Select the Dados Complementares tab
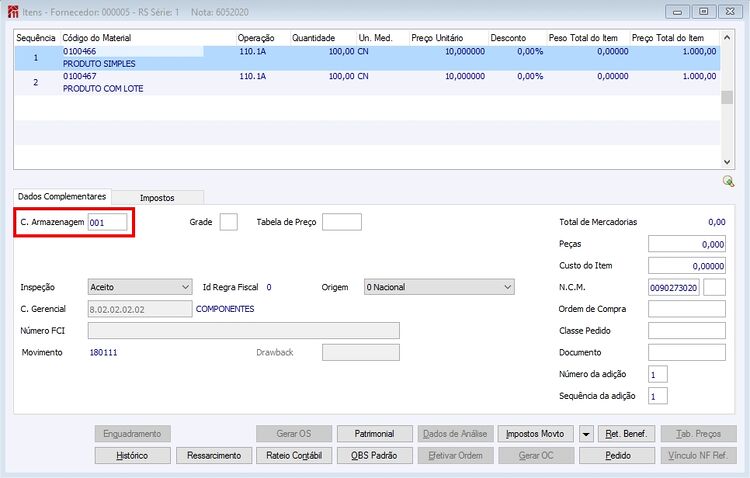Screen dimensions: 750x478 coord(62,197)
